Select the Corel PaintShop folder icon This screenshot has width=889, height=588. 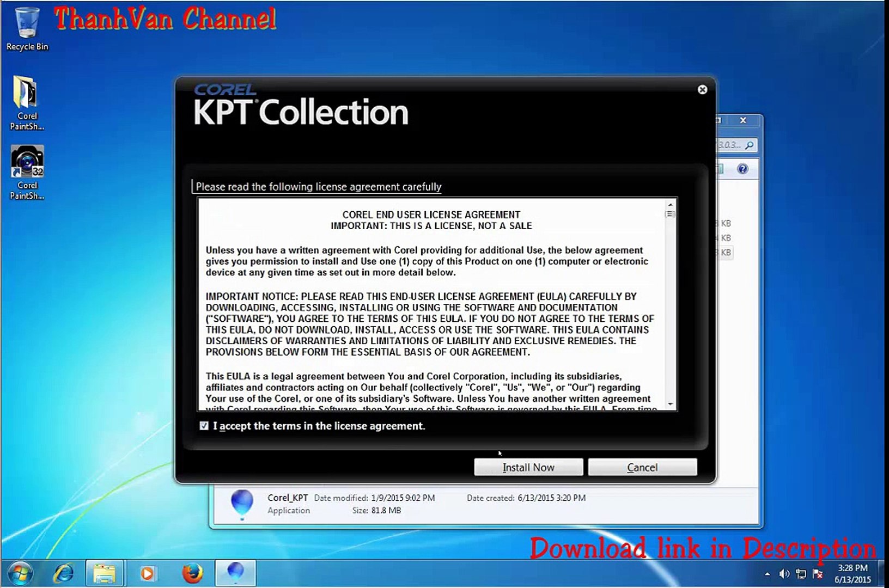point(27,103)
